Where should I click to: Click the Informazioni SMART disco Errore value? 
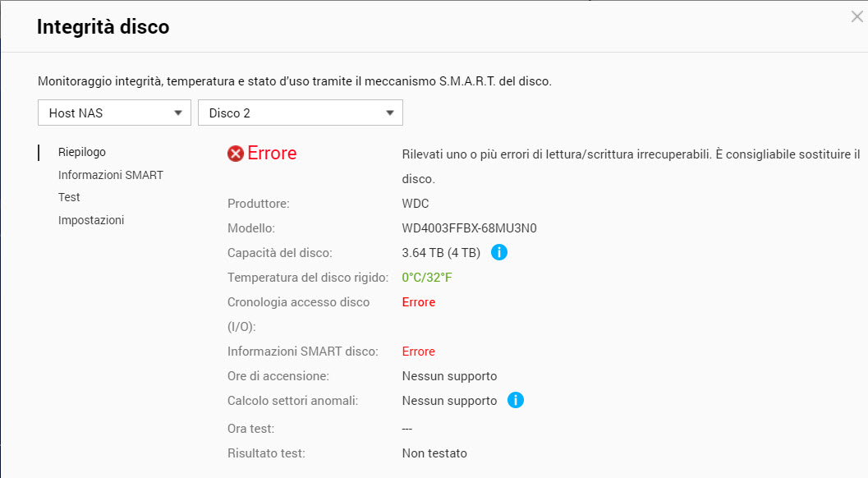point(419,352)
